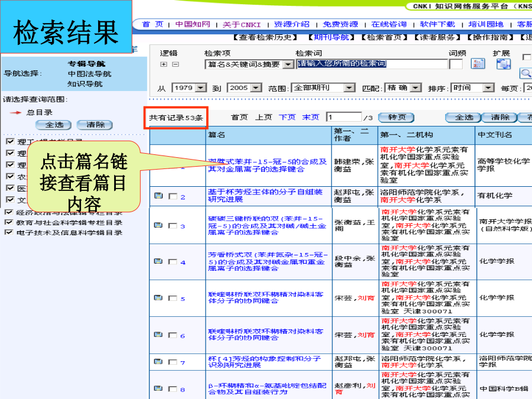This screenshot has height=399, width=532.
Task: Uncheck 电子技术及信息科学辑目录
Action: click(9, 232)
